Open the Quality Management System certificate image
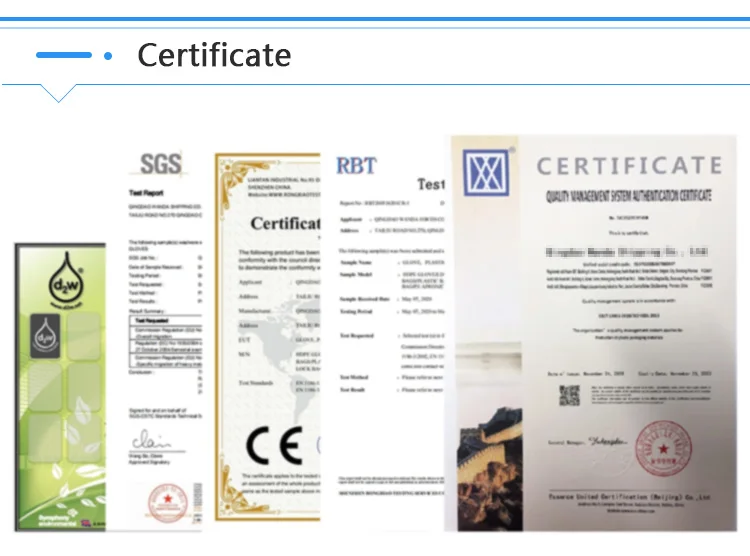 pyautogui.click(x=590, y=333)
